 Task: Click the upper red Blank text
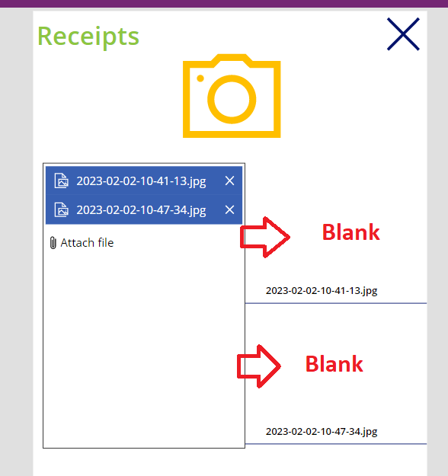pos(350,232)
